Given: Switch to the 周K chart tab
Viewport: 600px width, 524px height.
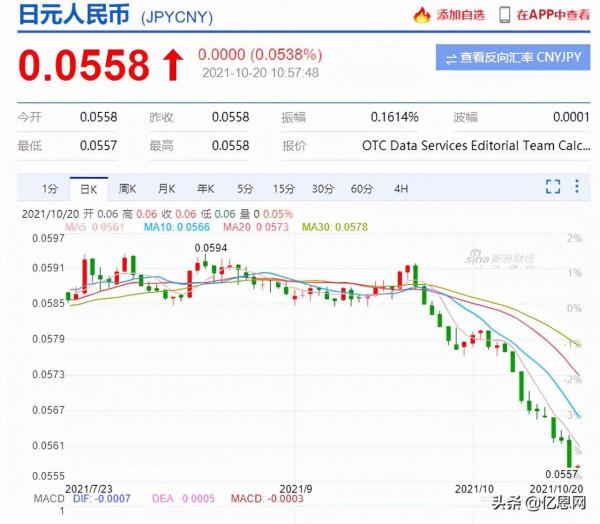Looking at the screenshot, I should (x=127, y=189).
